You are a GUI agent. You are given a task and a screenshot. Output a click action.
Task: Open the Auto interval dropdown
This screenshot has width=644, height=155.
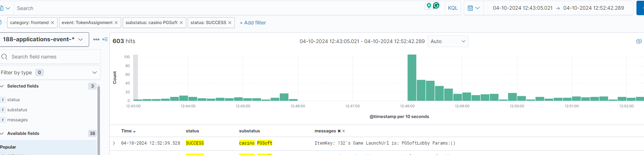click(448, 41)
